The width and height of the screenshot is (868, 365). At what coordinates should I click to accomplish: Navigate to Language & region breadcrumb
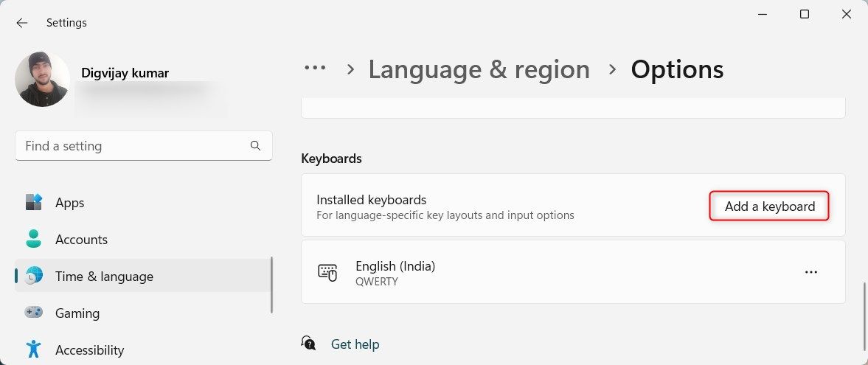(x=479, y=69)
